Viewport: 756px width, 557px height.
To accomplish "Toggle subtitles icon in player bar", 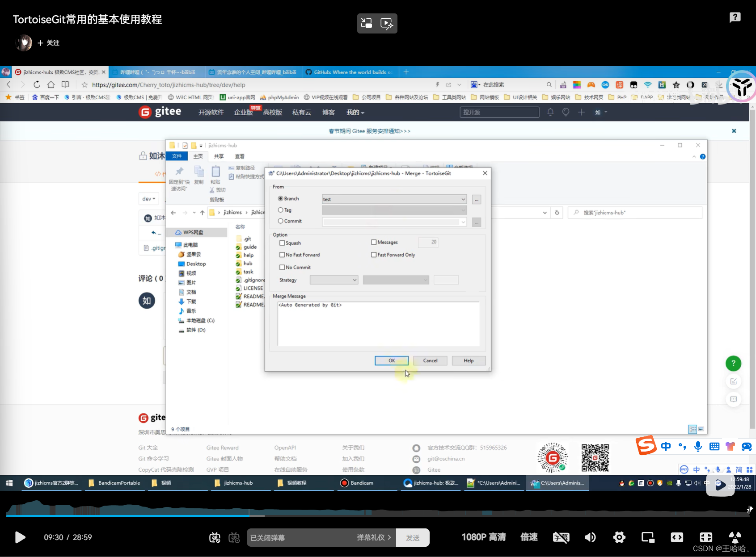I will (561, 537).
